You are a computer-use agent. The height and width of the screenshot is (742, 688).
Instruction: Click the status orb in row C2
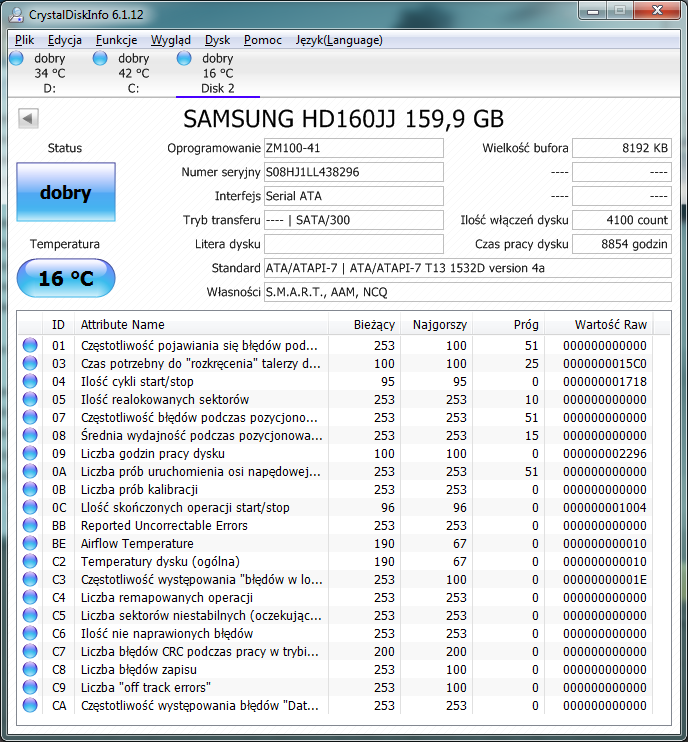pyautogui.click(x=30, y=561)
